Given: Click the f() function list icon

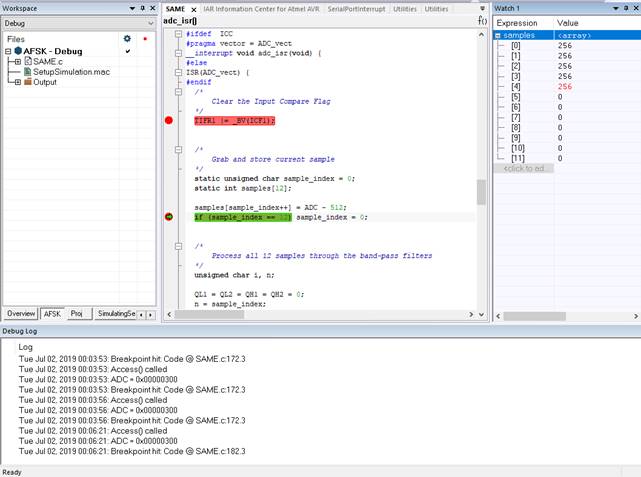Looking at the screenshot, I should [x=483, y=20].
